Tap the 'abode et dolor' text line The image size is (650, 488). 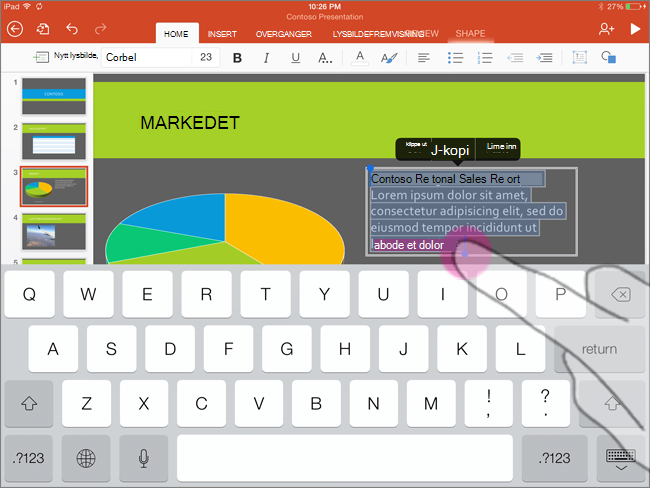tap(409, 245)
